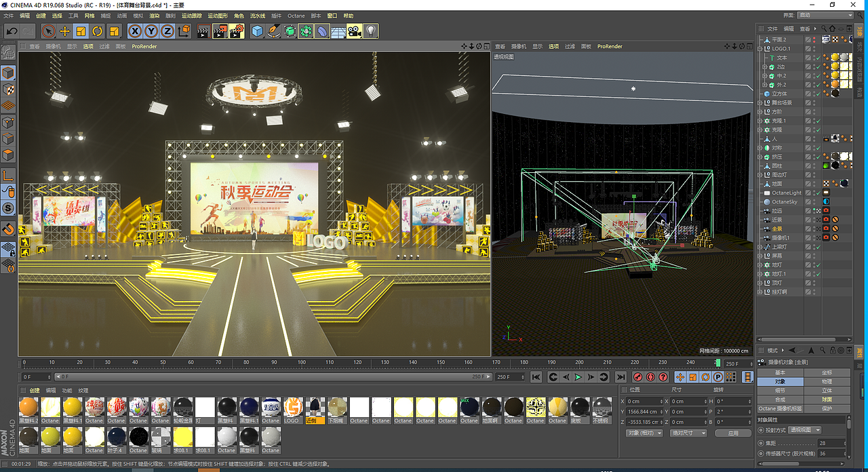Open the 物理 attribute tab
Screen dimensions: 868x472
tap(827, 382)
